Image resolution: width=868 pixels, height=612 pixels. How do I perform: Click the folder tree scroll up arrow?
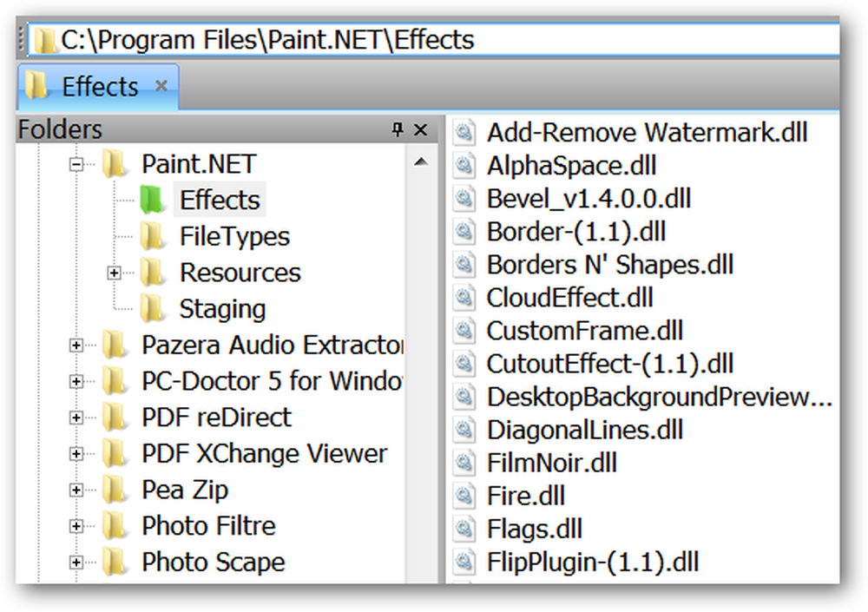[421, 161]
